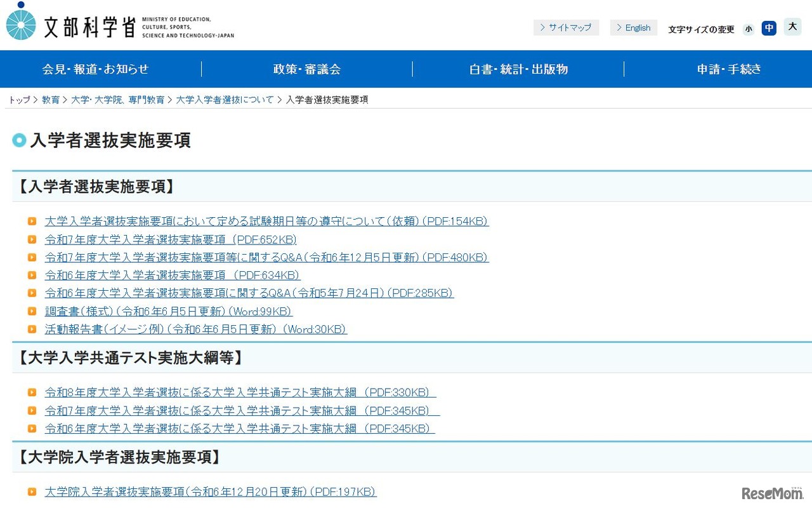Click the chevron icon before サイトマップ

coord(543,27)
